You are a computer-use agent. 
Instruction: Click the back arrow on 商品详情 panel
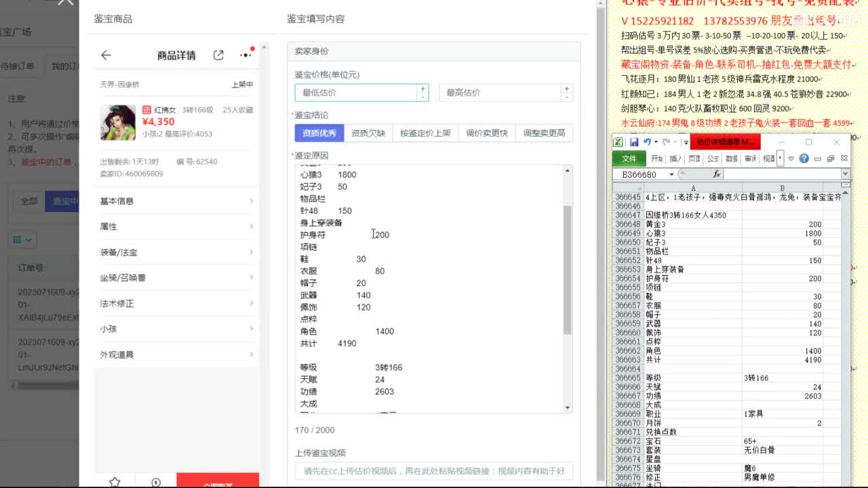tap(106, 55)
